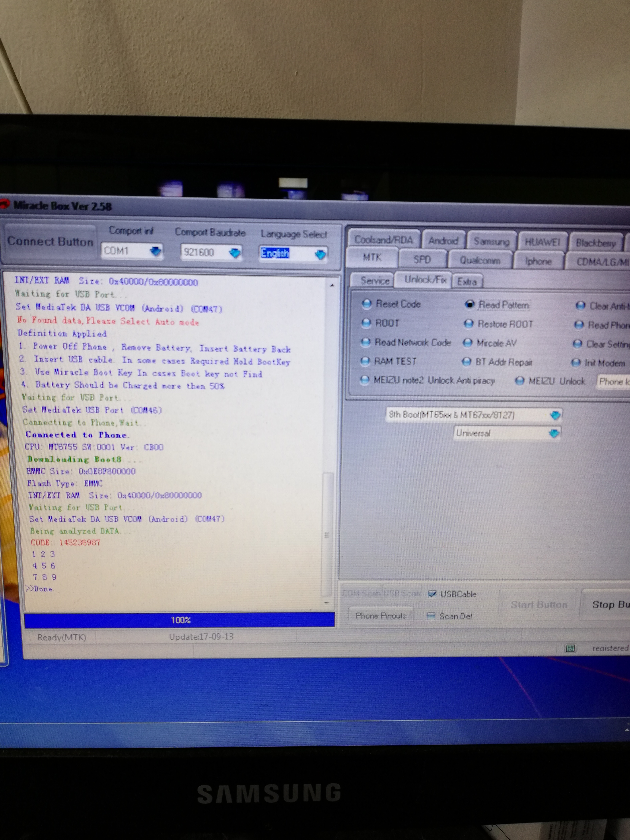Switch to the Iphone tab
This screenshot has height=840, width=630.
point(538,261)
